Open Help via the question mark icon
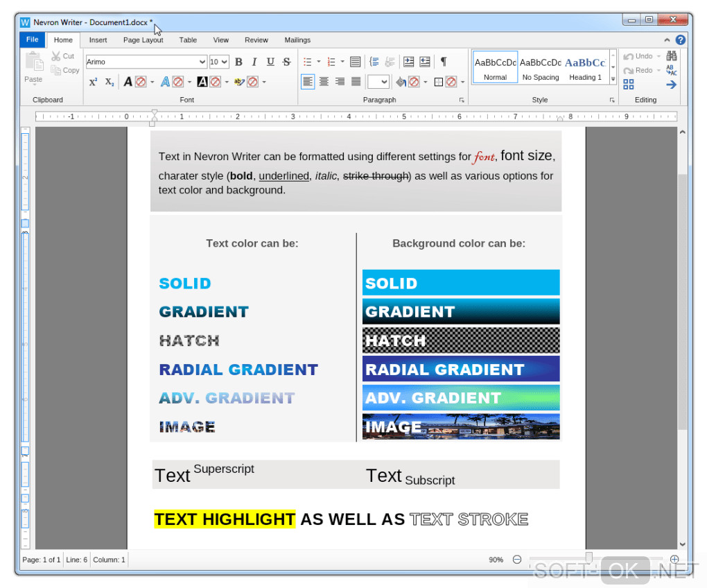Screen dimensions: 707x588 [x=681, y=40]
